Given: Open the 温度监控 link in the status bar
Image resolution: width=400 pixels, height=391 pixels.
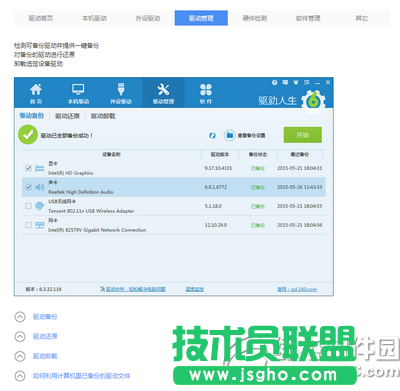Looking at the screenshot, I should 194,289.
